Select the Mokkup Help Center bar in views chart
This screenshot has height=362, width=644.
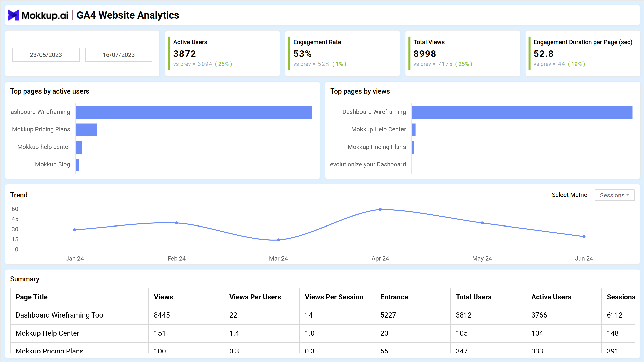coord(414,130)
